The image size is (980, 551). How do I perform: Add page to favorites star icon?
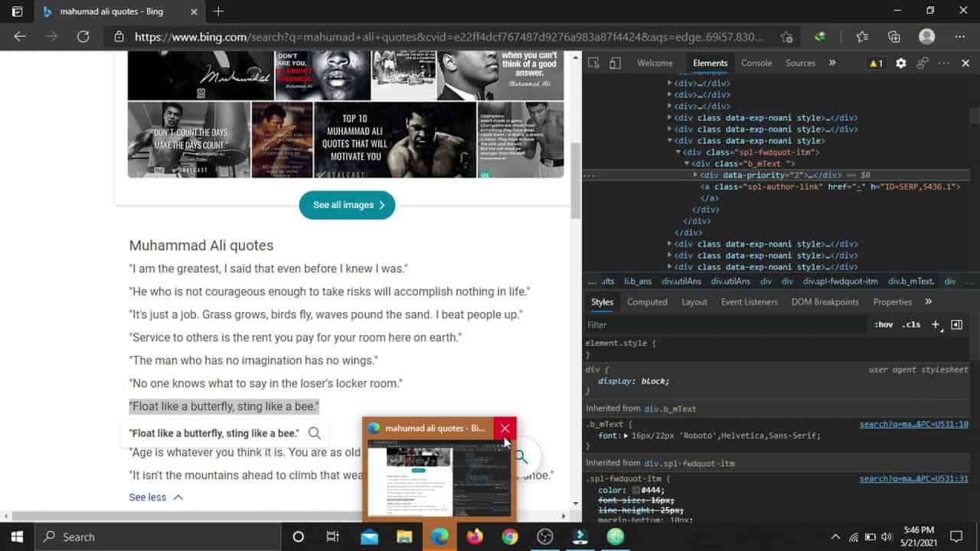(786, 37)
